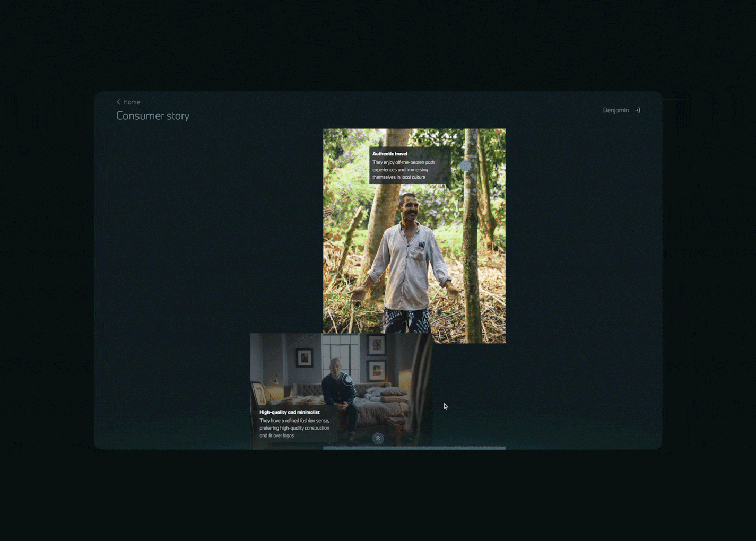The height and width of the screenshot is (541, 756).
Task: Go back to Home
Action: click(x=128, y=102)
